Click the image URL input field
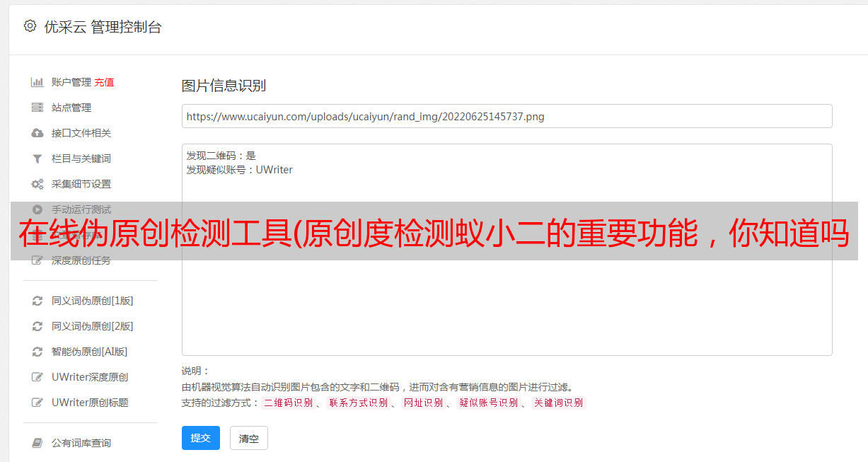Viewport: 868px width, 462px height. pos(507,116)
